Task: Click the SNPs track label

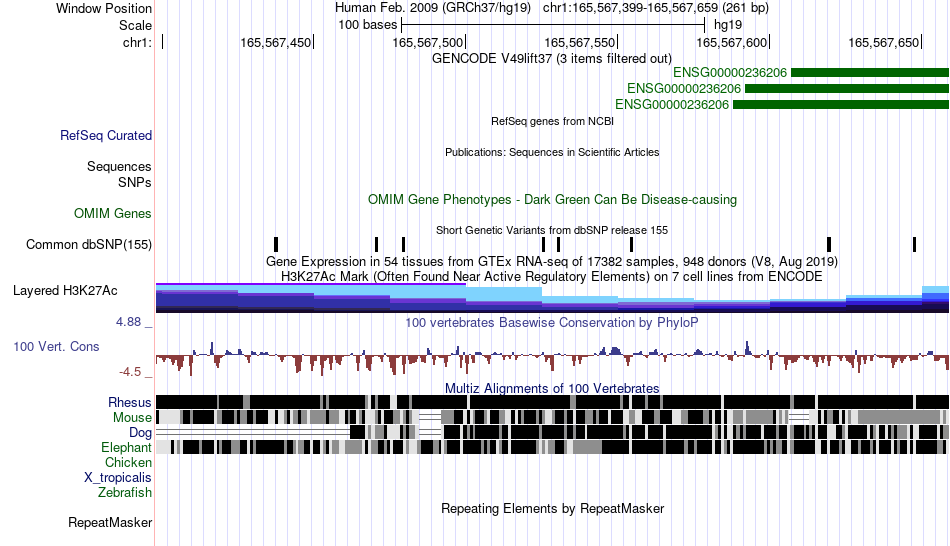Action: tap(135, 182)
